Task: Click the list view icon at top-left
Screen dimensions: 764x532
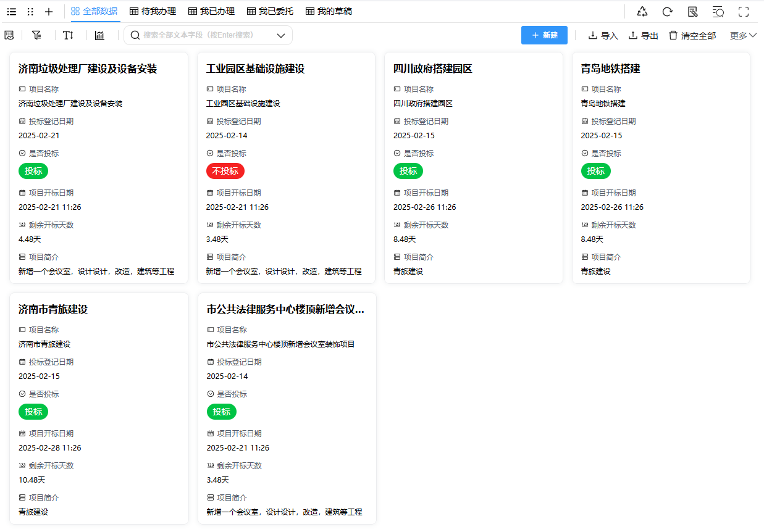Action: pyautogui.click(x=12, y=11)
